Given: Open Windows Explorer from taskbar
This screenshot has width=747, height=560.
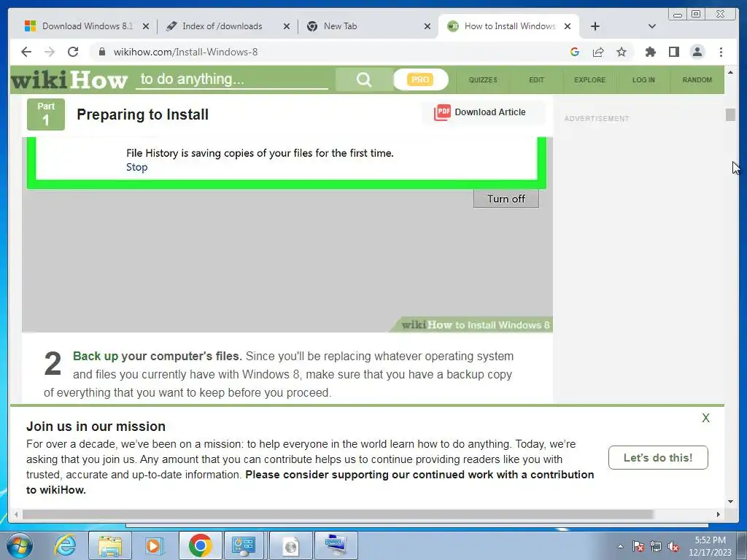Looking at the screenshot, I should pos(110,545).
